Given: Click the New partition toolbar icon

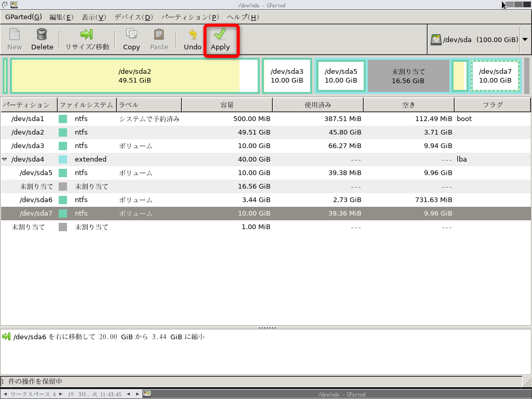Looking at the screenshot, I should coord(14,34).
